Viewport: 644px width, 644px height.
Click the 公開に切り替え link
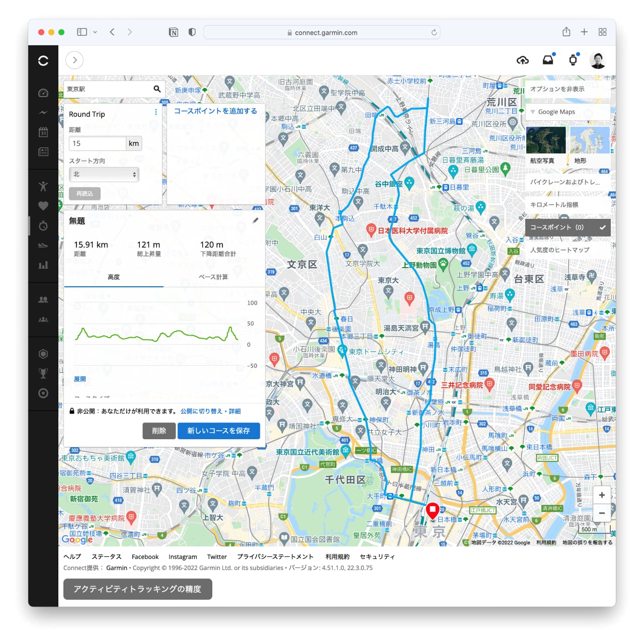pos(201,411)
